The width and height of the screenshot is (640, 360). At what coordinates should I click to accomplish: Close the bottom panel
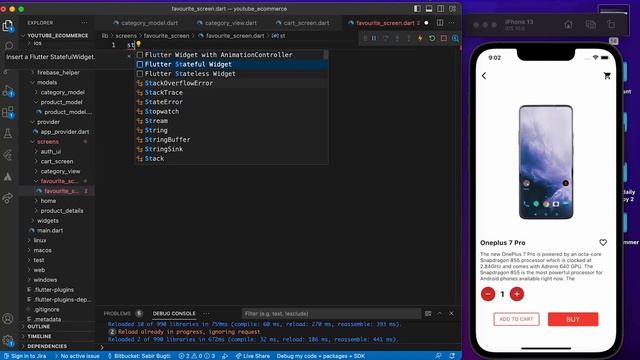451,313
